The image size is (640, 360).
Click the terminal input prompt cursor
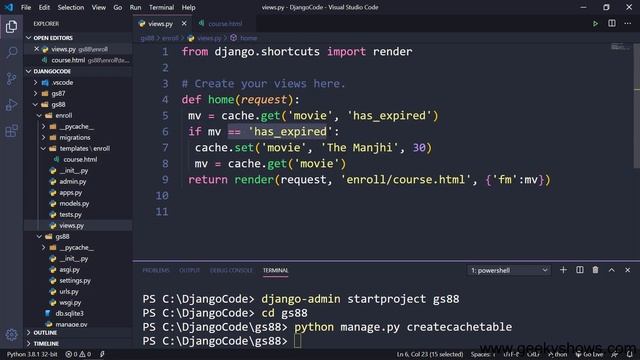pyautogui.click(x=298, y=341)
